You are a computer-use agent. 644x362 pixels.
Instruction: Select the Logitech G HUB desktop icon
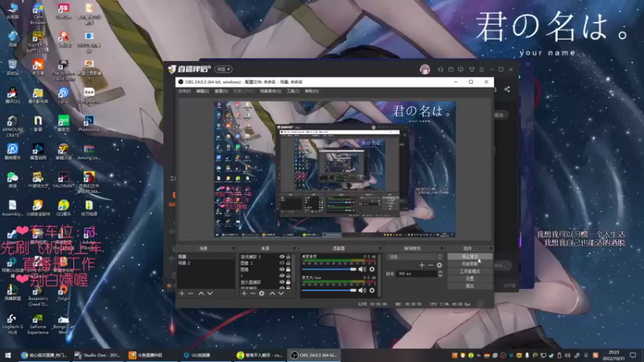(x=12, y=324)
